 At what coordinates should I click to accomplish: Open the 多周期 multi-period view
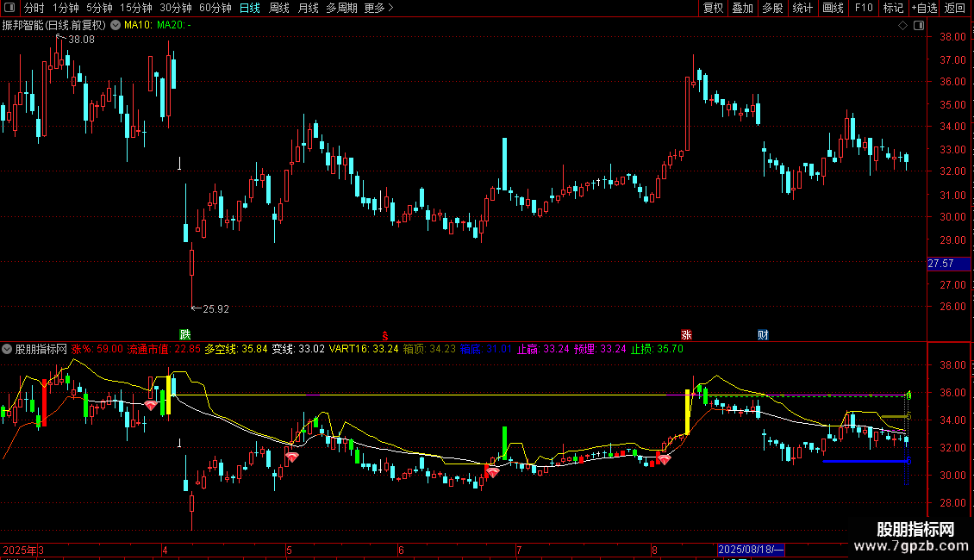point(341,8)
